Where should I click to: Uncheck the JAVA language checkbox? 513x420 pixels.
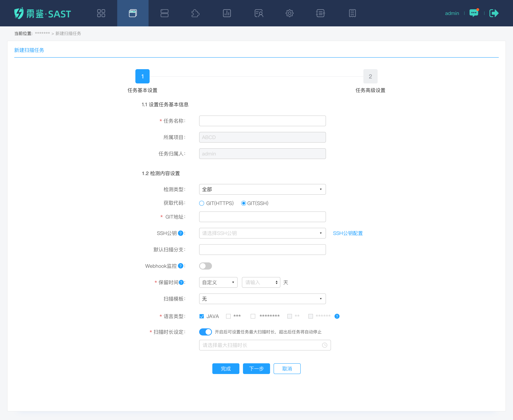(202, 316)
